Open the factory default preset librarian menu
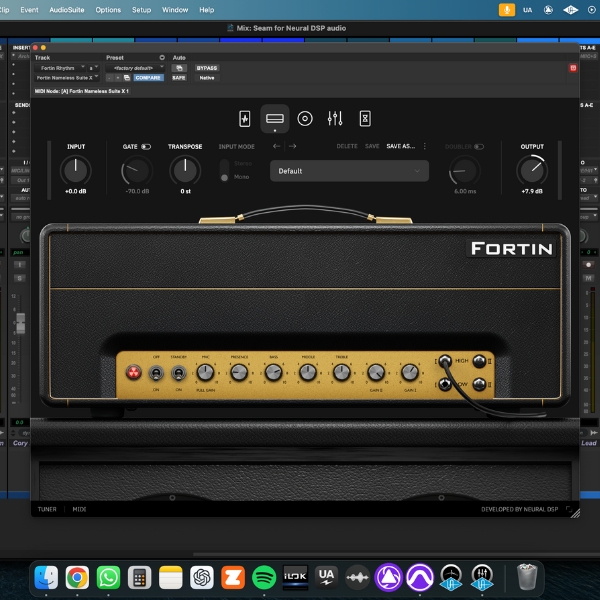600x600 pixels. [x=135, y=68]
